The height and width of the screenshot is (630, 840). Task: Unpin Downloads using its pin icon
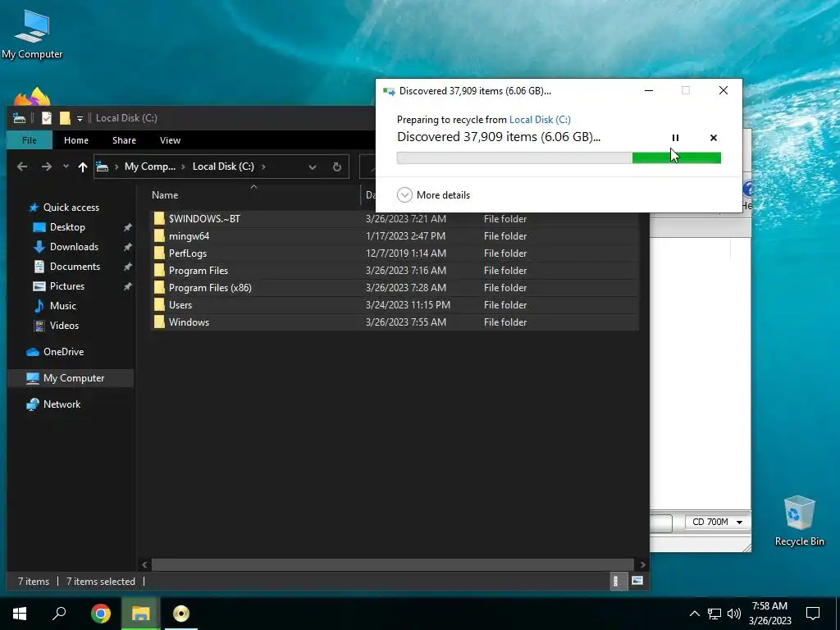pos(127,248)
